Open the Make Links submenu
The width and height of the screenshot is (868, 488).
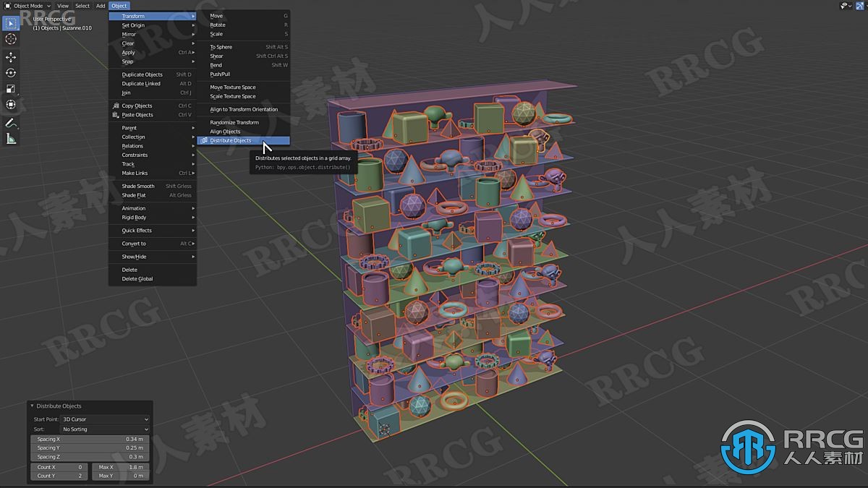click(x=153, y=173)
